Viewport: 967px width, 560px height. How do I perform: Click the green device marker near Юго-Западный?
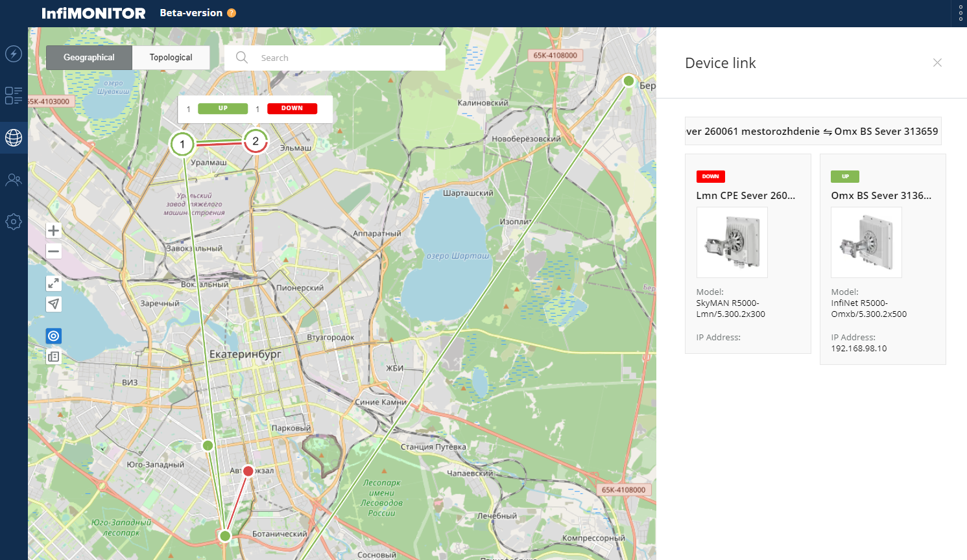pos(208,445)
